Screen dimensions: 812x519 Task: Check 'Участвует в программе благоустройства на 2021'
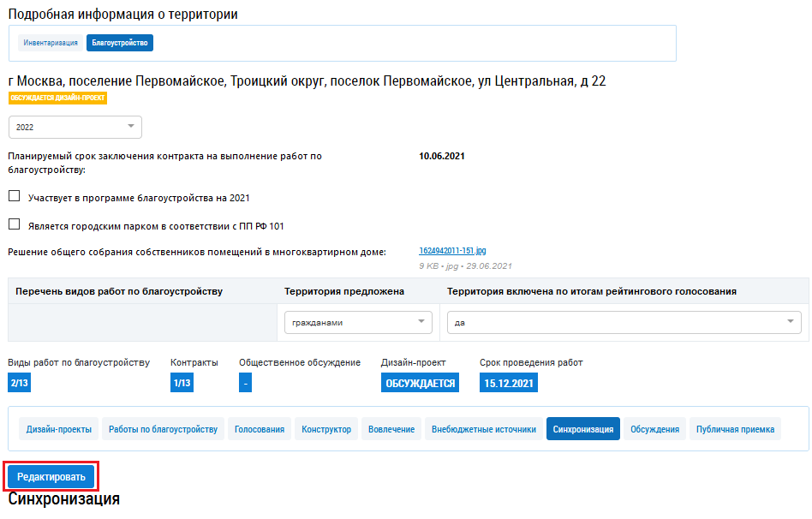(x=14, y=196)
